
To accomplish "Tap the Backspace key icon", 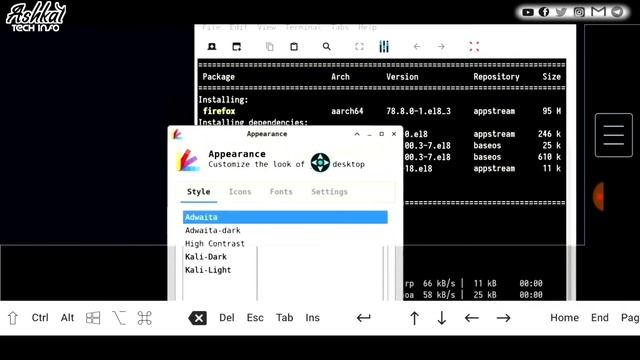I will click(x=198, y=318).
